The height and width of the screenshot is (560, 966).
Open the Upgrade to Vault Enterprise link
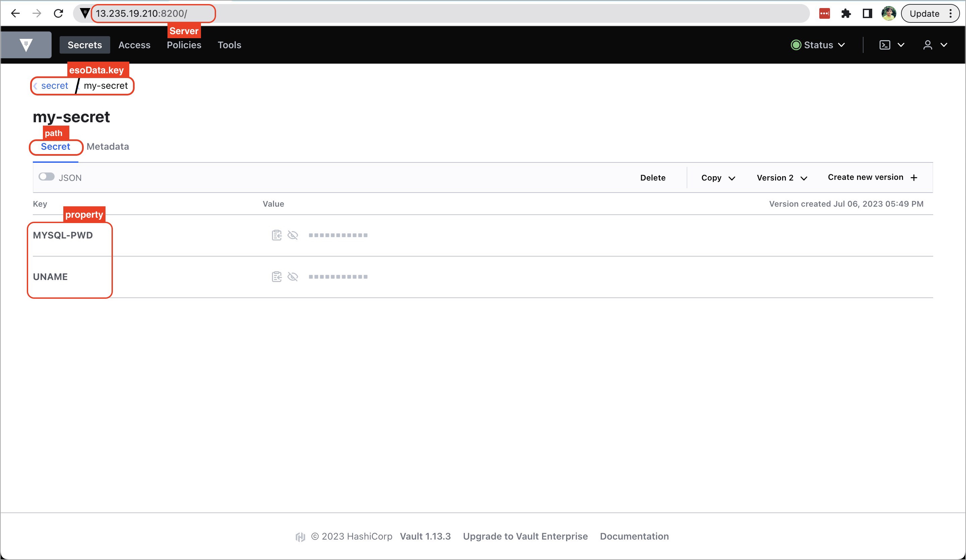[x=525, y=536]
